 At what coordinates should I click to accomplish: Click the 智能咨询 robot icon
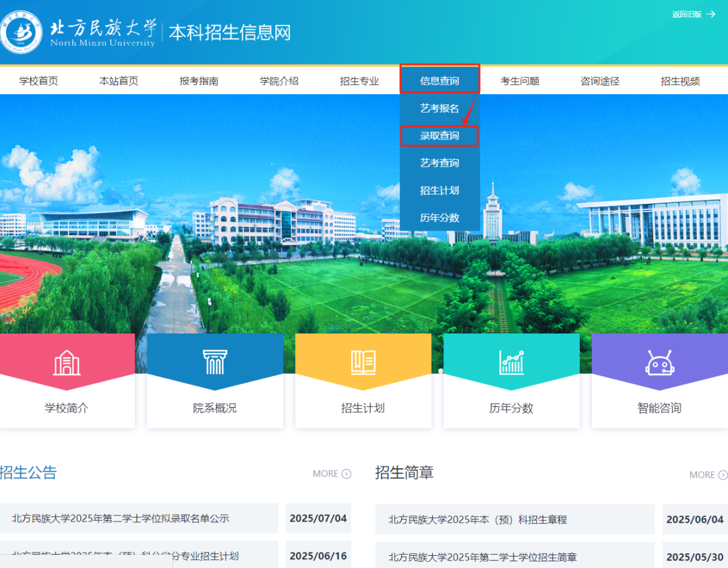pyautogui.click(x=659, y=362)
